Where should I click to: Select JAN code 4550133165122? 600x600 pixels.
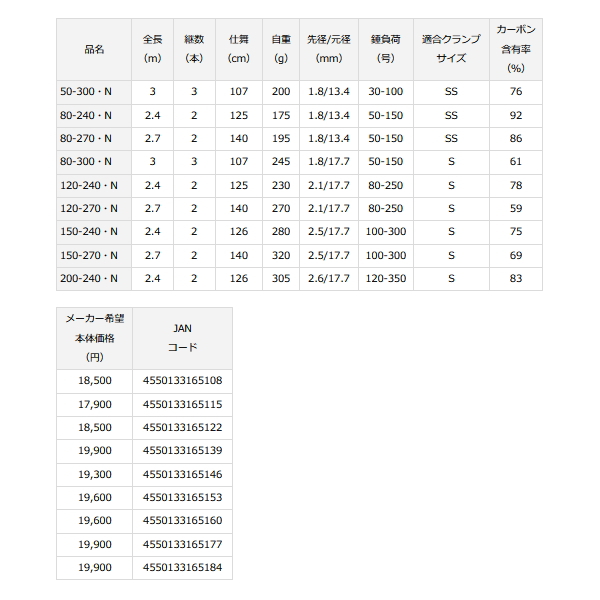tap(183, 428)
